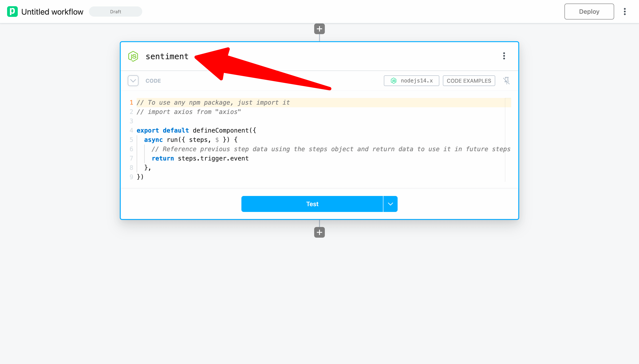The width and height of the screenshot is (639, 364).
Task: Click the CODE section label
Action: (153, 81)
